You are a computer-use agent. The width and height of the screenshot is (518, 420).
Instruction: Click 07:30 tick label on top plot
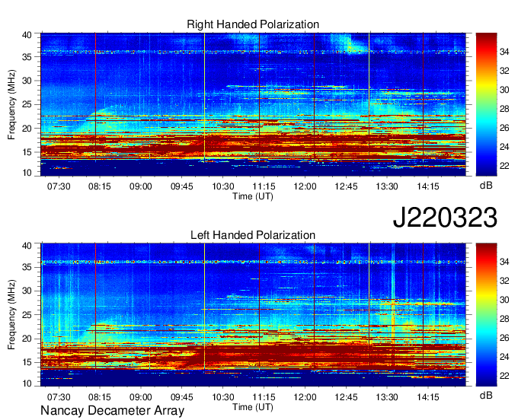coord(59,186)
